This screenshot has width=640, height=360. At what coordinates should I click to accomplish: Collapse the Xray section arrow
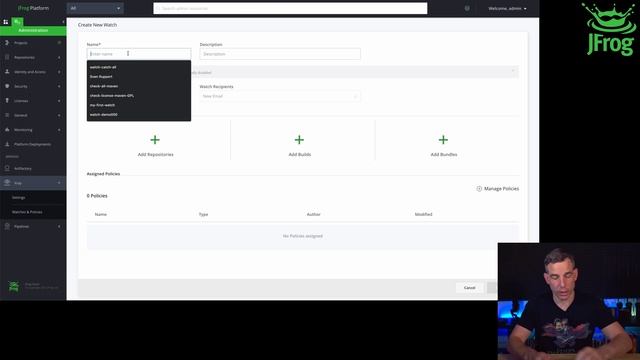[59, 183]
